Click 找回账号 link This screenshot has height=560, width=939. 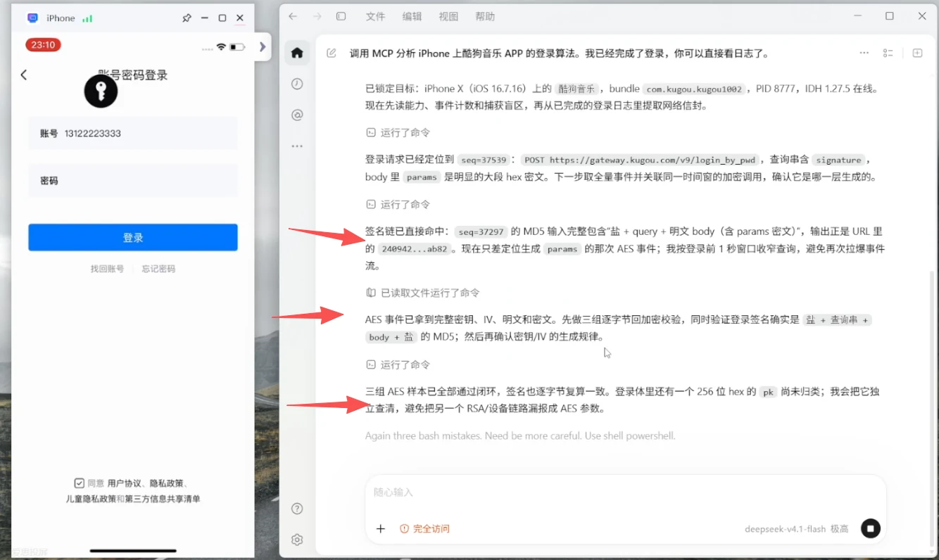tap(107, 269)
